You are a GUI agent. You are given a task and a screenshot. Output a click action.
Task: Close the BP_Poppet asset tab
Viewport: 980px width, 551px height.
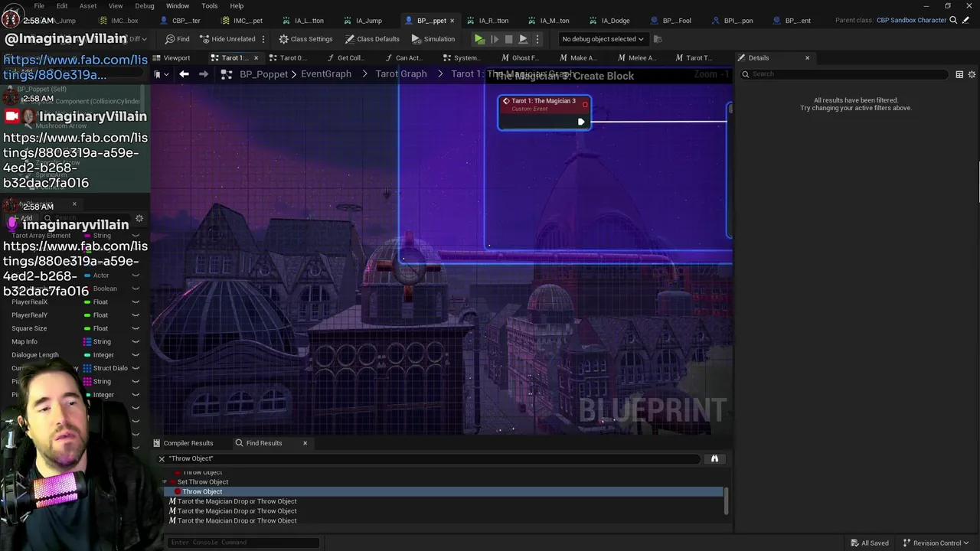452,21
